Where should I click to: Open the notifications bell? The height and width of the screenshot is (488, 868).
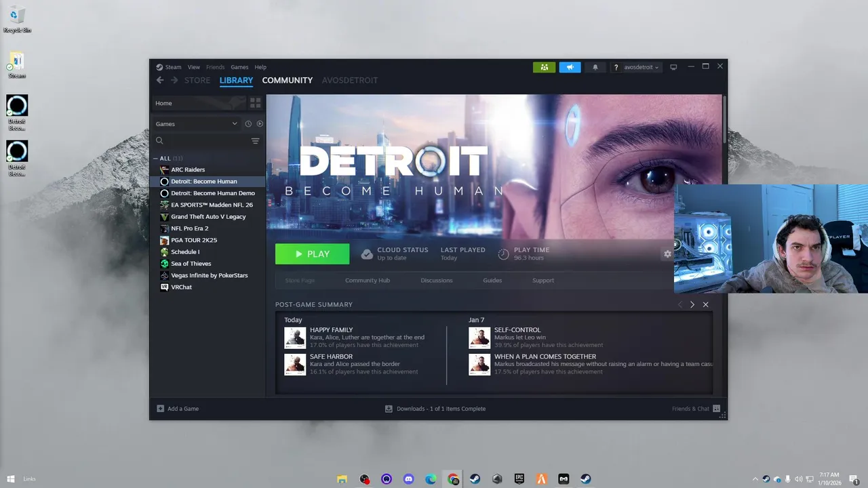click(595, 67)
